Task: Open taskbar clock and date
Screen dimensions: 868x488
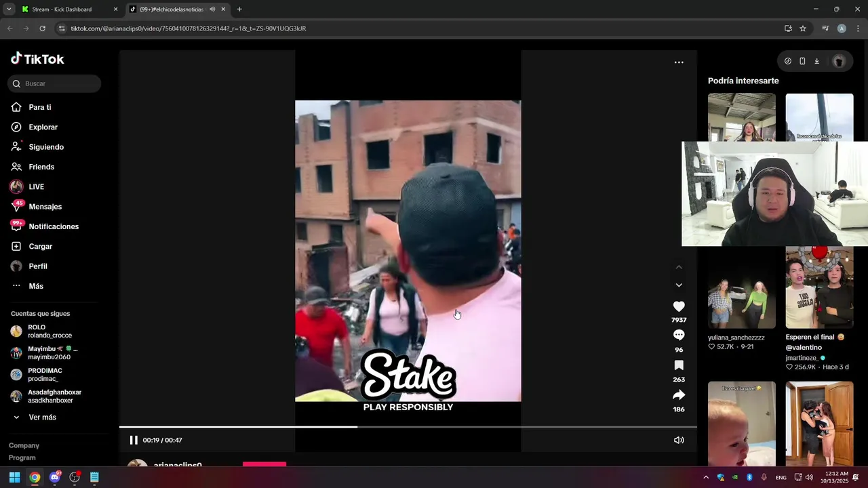Action: point(837,477)
